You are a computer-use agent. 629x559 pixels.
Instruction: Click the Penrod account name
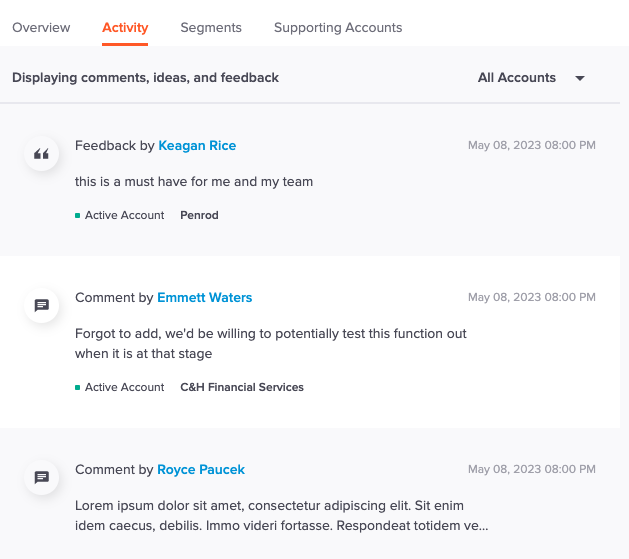click(x=199, y=215)
